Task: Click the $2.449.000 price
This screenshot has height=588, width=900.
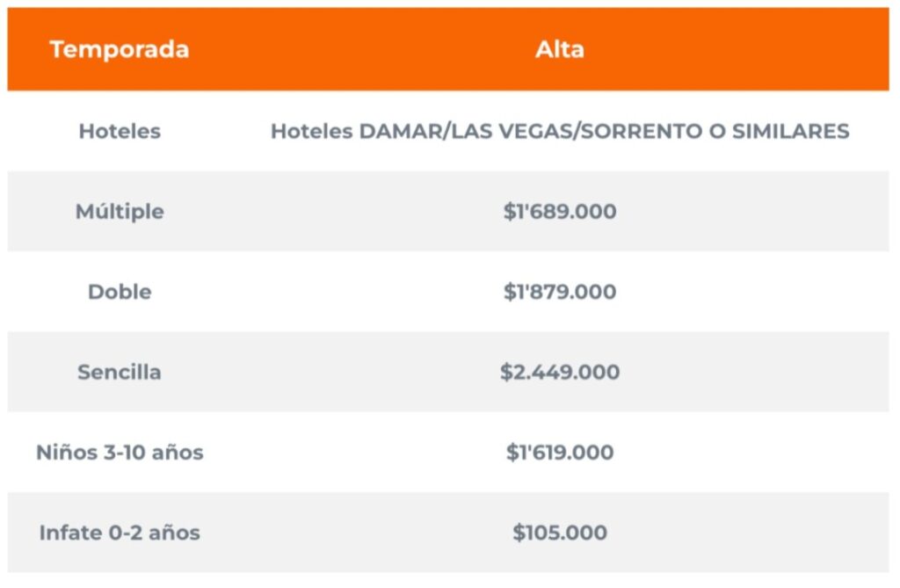Action: 560,372
